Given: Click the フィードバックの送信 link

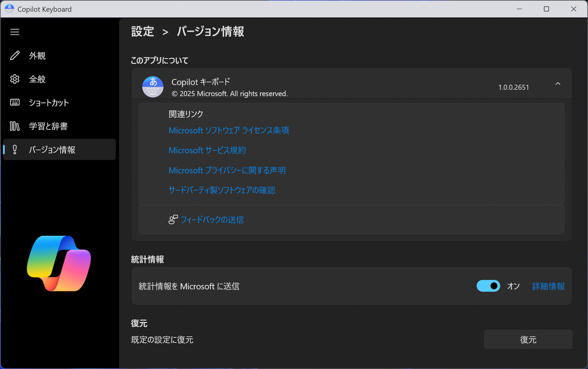Looking at the screenshot, I should [212, 220].
